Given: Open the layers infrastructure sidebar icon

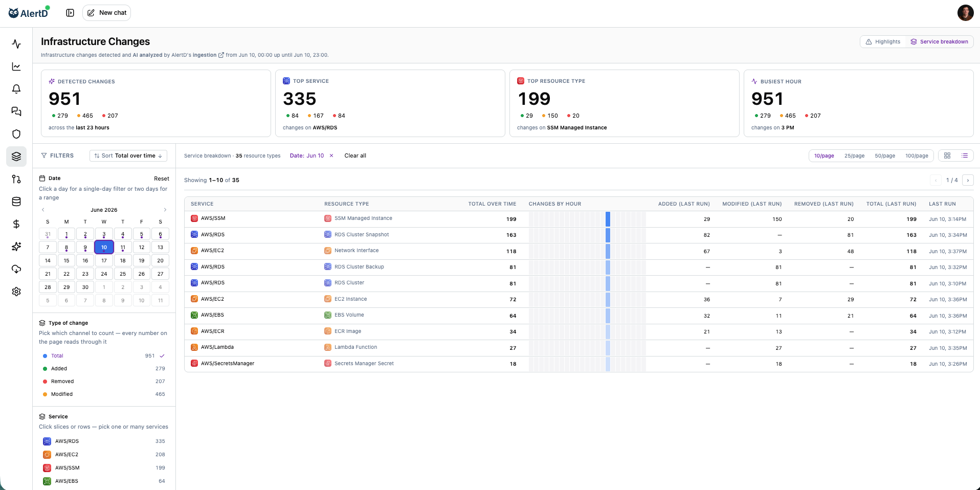Looking at the screenshot, I should (16, 157).
